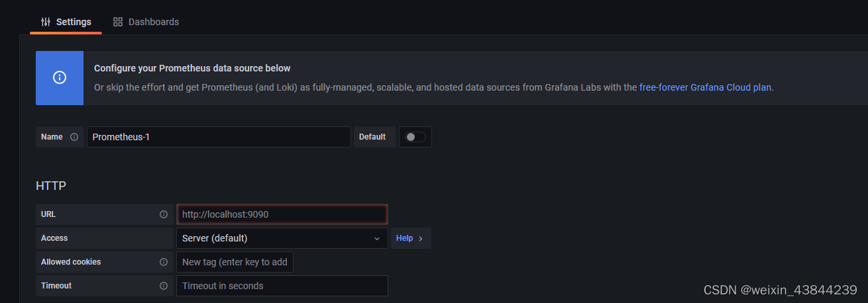Click the Allowed cookies tag input
The image size is (868, 303).
point(235,262)
